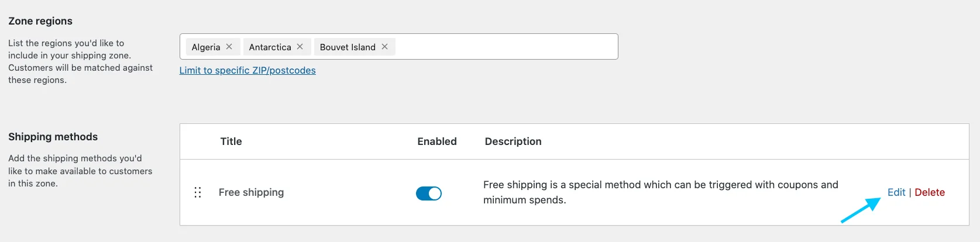Edit the Free shipping method

coord(896,192)
